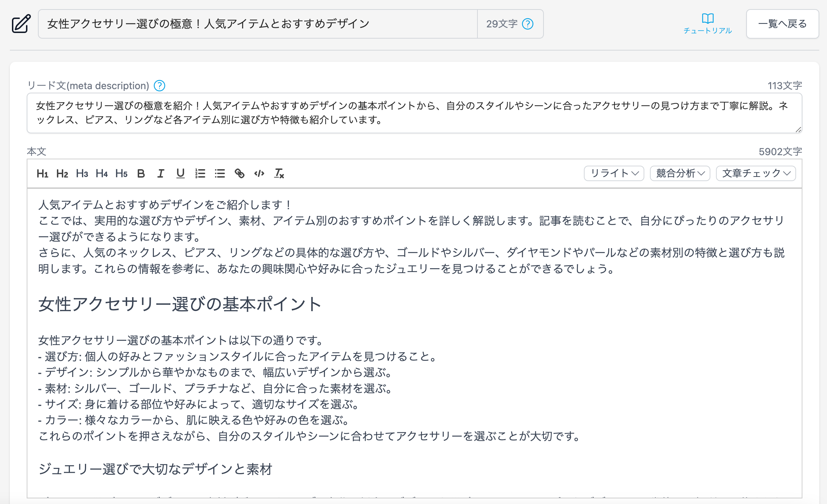Open the 文章チェック dropdown
Screen dimensions: 827x504
coord(756,173)
